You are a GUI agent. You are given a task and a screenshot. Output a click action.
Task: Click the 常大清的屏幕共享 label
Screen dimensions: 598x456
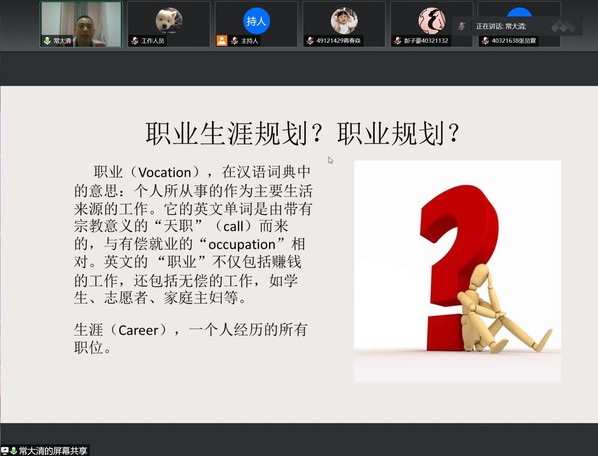[x=53, y=451]
